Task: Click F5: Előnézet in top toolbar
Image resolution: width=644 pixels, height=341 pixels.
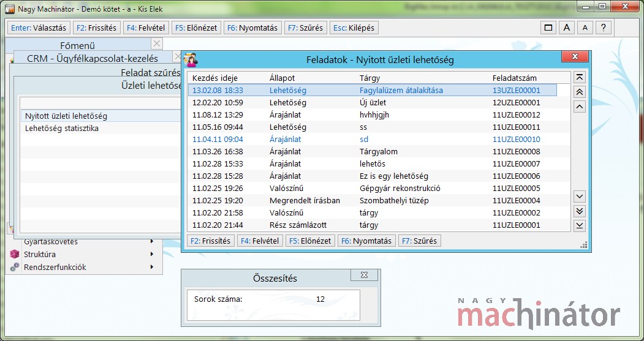Action: (x=196, y=28)
